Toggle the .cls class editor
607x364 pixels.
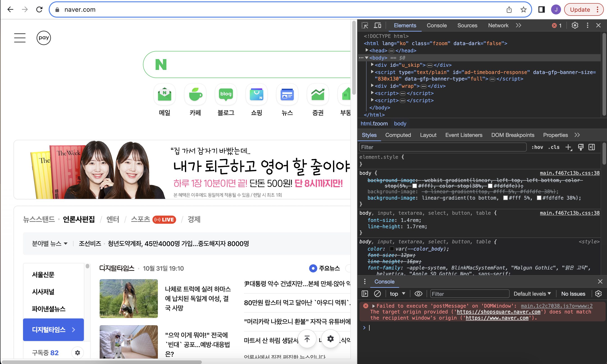554,147
